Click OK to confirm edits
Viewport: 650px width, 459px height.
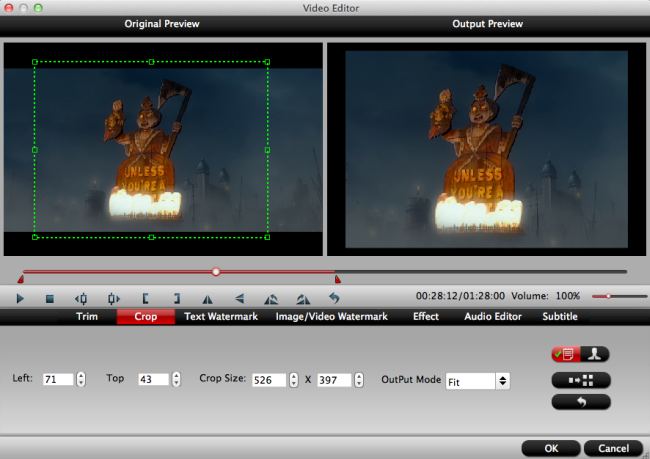pos(551,448)
